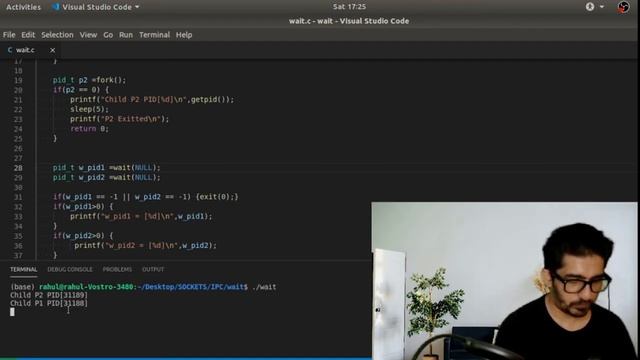Open the Edit menu
640x360 pixels.
click(x=28, y=35)
